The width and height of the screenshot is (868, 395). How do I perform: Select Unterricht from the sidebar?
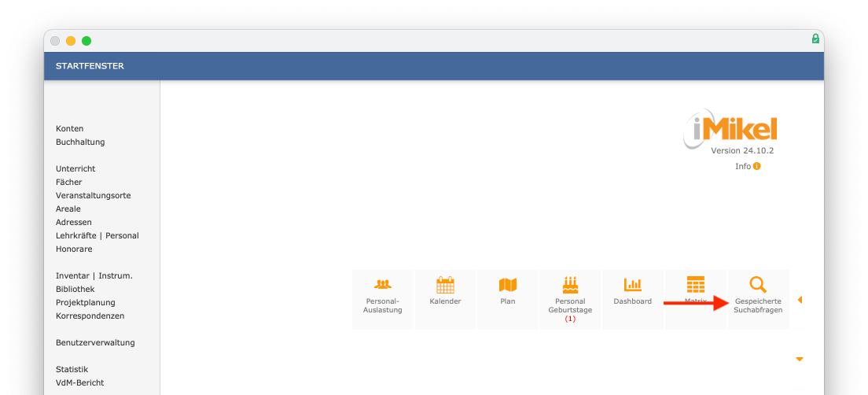75,168
